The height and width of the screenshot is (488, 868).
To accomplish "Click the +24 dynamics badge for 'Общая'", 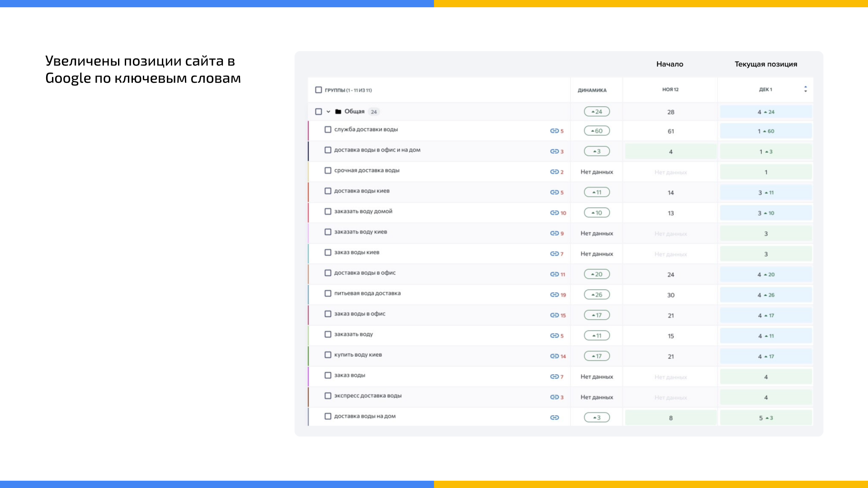I will point(597,112).
